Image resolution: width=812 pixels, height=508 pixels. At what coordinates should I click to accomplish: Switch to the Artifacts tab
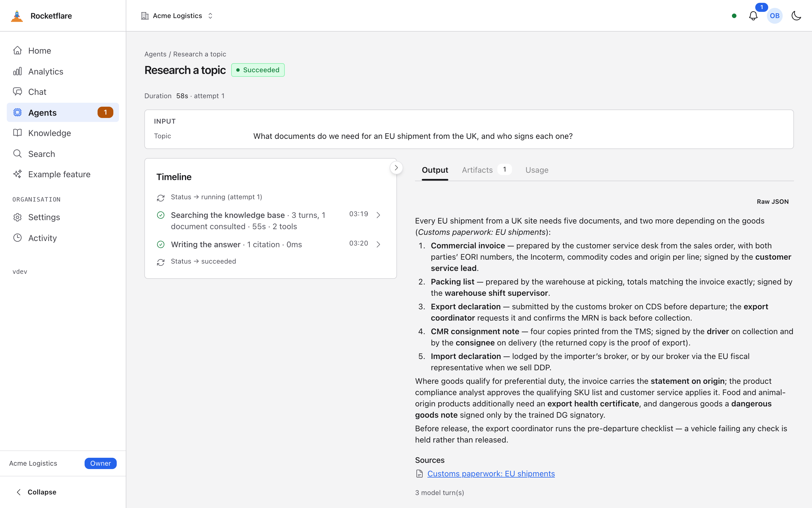coord(487,170)
